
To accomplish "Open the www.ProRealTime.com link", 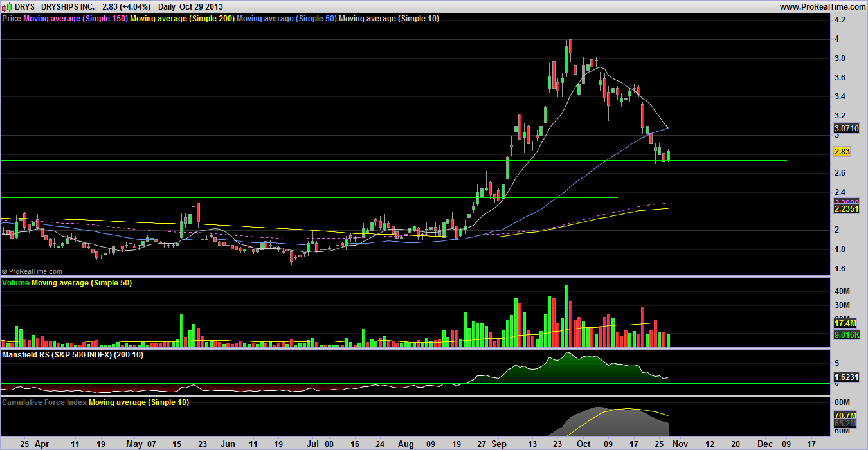I will [822, 6].
